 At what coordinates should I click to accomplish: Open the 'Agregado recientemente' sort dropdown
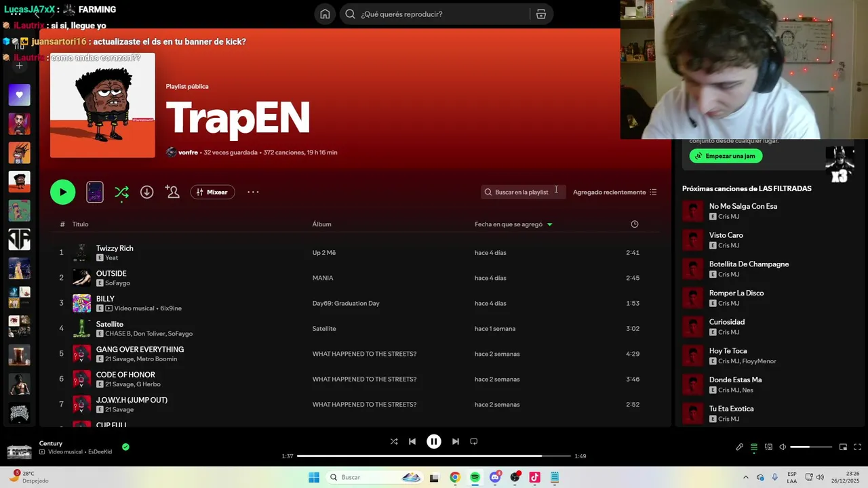(x=614, y=192)
